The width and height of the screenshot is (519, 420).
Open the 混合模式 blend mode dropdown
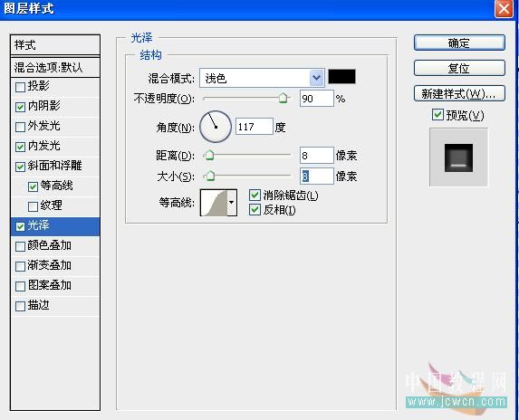(262, 78)
